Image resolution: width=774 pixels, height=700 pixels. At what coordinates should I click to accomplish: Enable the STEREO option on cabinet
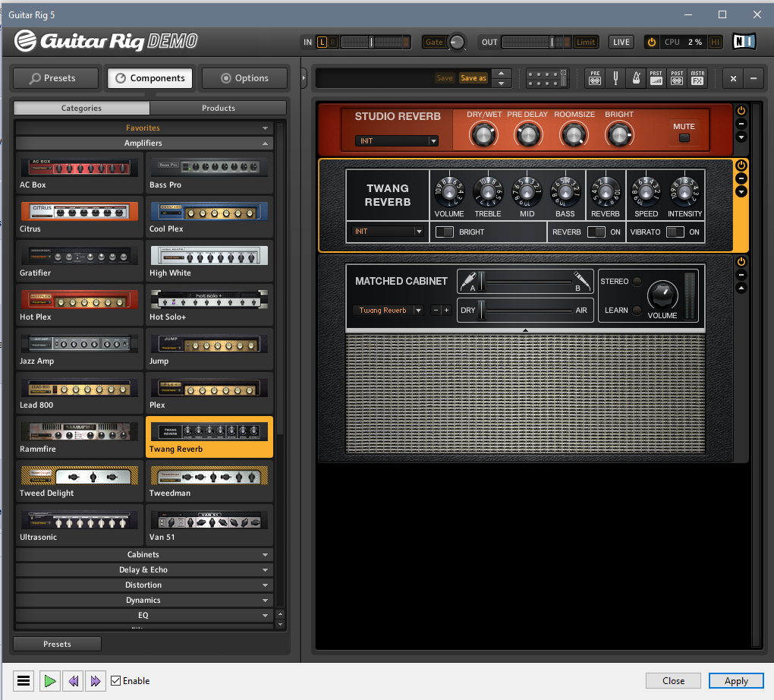coord(637,281)
